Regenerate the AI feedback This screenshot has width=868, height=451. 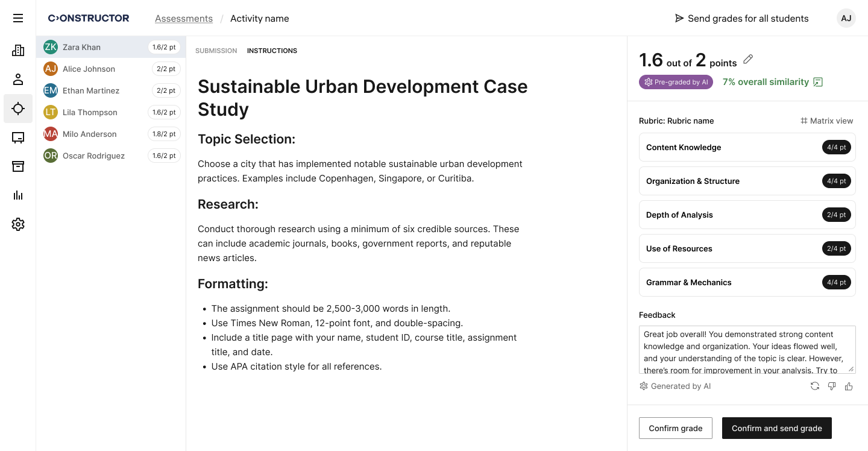click(x=815, y=386)
